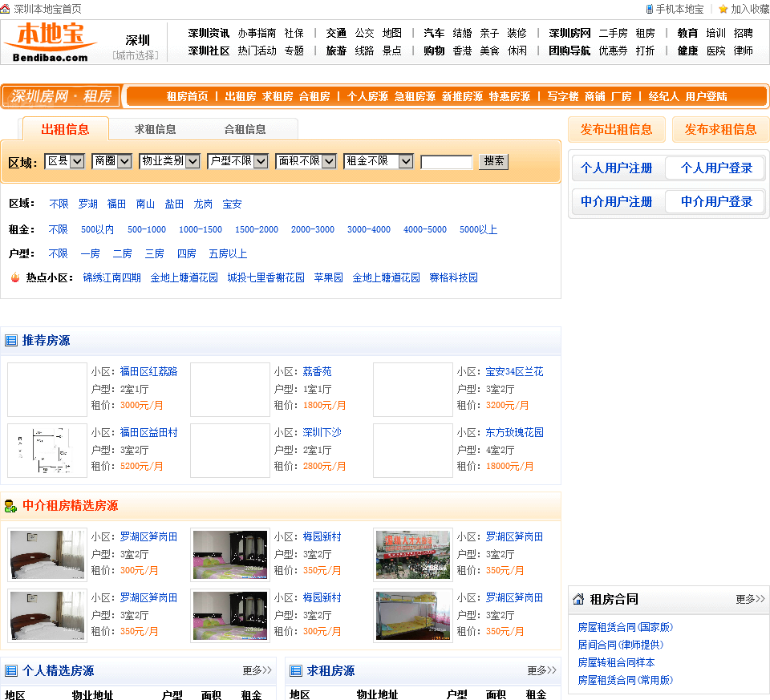The image size is (770, 700).
Task: Open the 深圳下沙 listing link
Action: click(322, 432)
